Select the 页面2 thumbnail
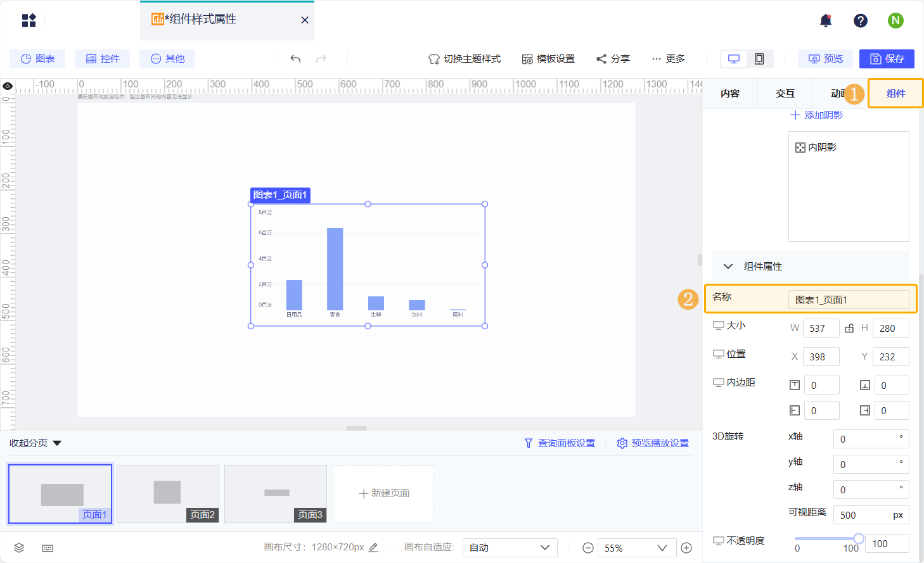 [168, 494]
